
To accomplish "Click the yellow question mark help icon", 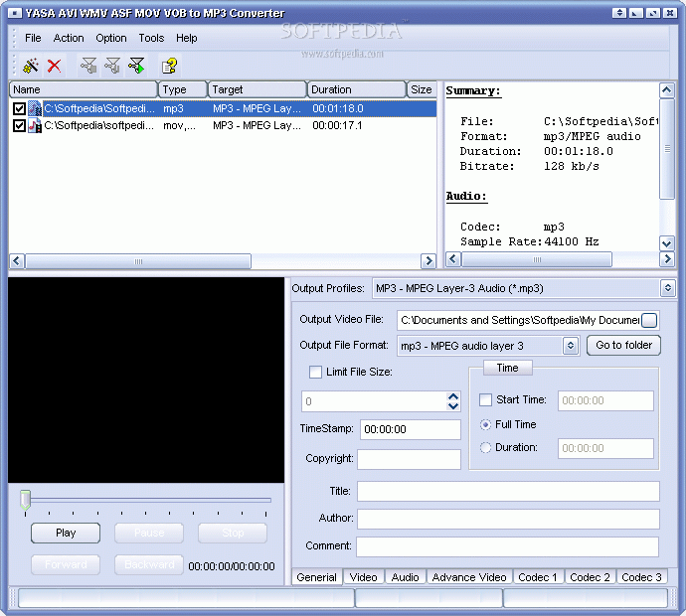I will (x=169, y=66).
